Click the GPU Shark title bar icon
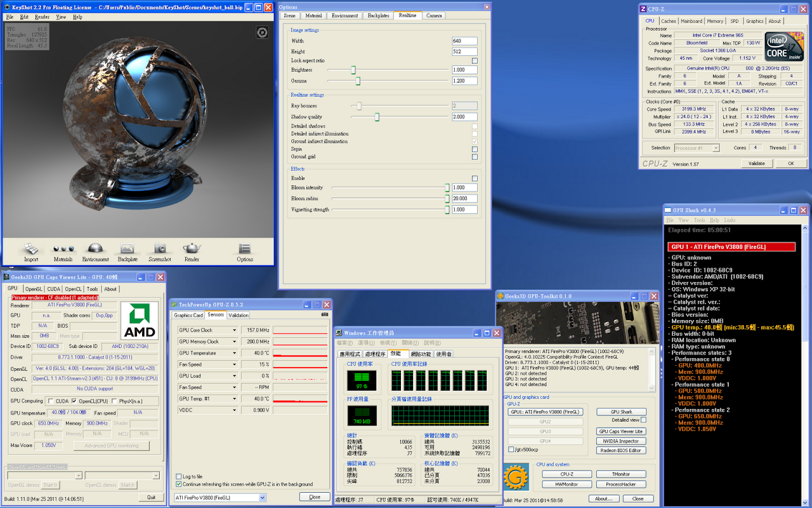Viewport: 812px width, 508px height. click(668, 210)
